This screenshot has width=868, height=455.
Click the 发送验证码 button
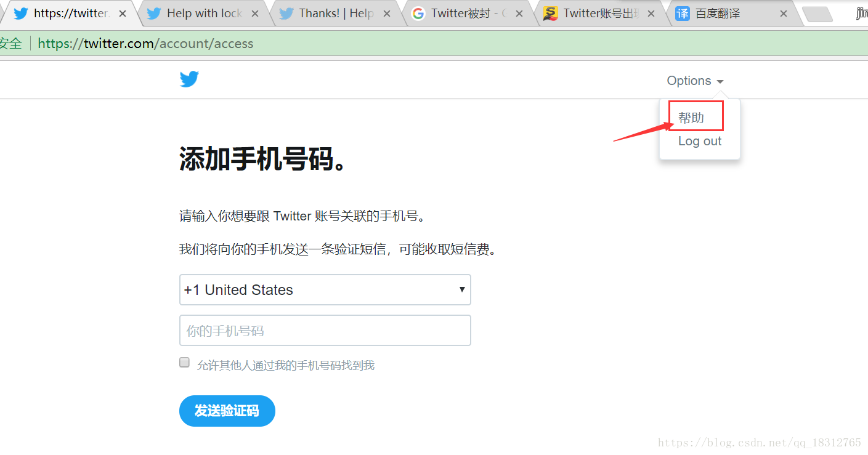point(227,411)
